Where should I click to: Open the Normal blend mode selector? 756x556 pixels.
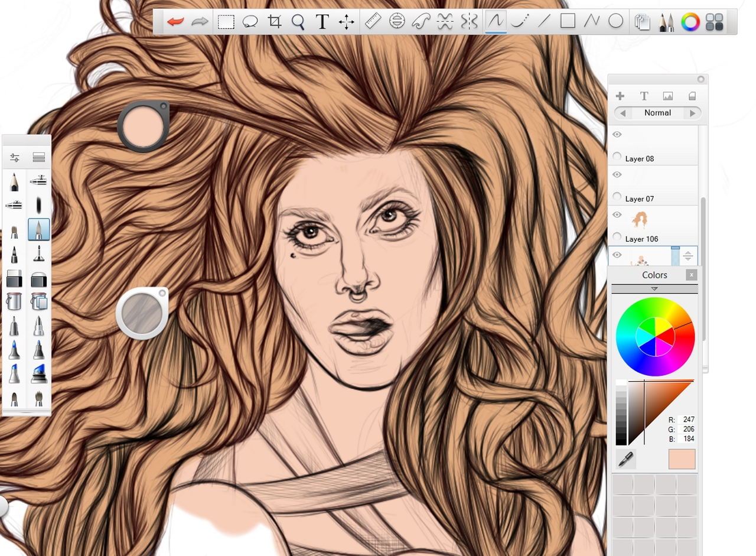pyautogui.click(x=657, y=113)
